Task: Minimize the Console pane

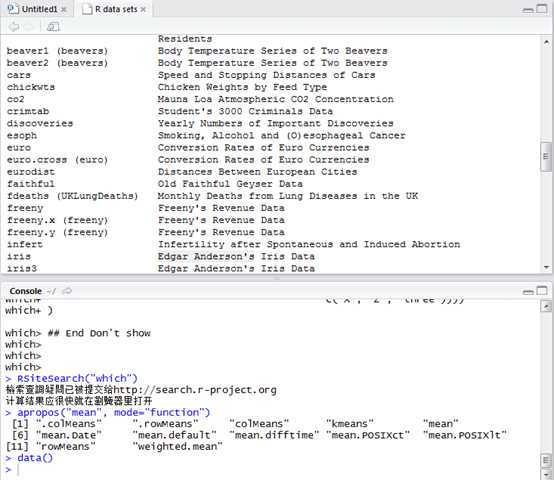Action: coord(528,292)
